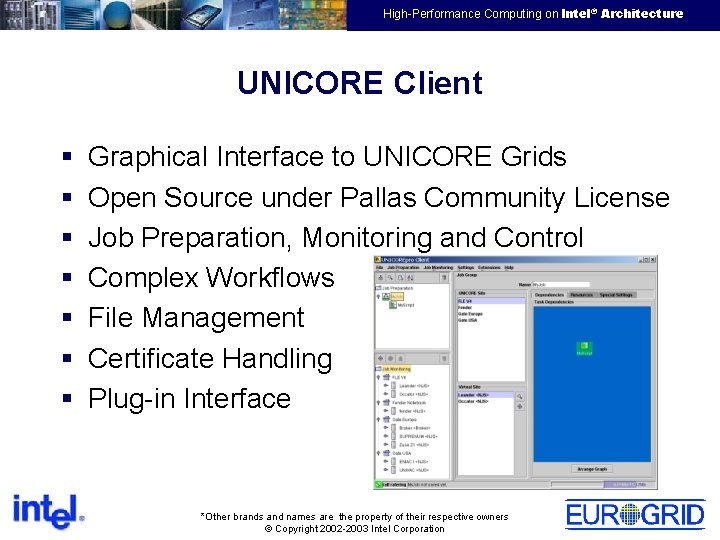The height and width of the screenshot is (540, 720).
Task: Click the Job Monitoring root folder icon
Action: [378, 369]
